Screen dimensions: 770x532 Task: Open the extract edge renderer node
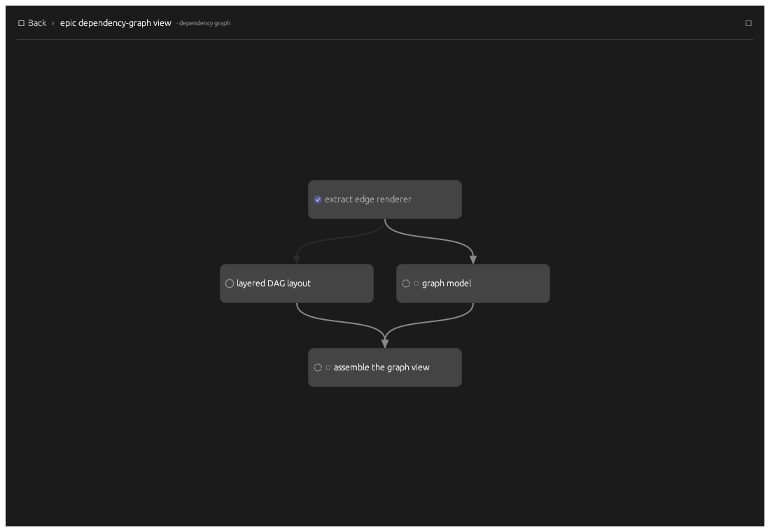pos(385,199)
